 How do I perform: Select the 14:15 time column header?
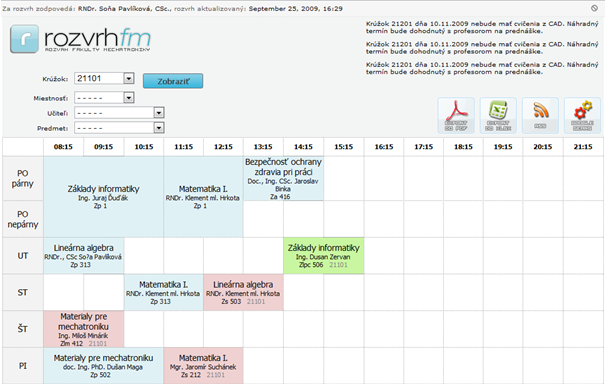point(303,147)
